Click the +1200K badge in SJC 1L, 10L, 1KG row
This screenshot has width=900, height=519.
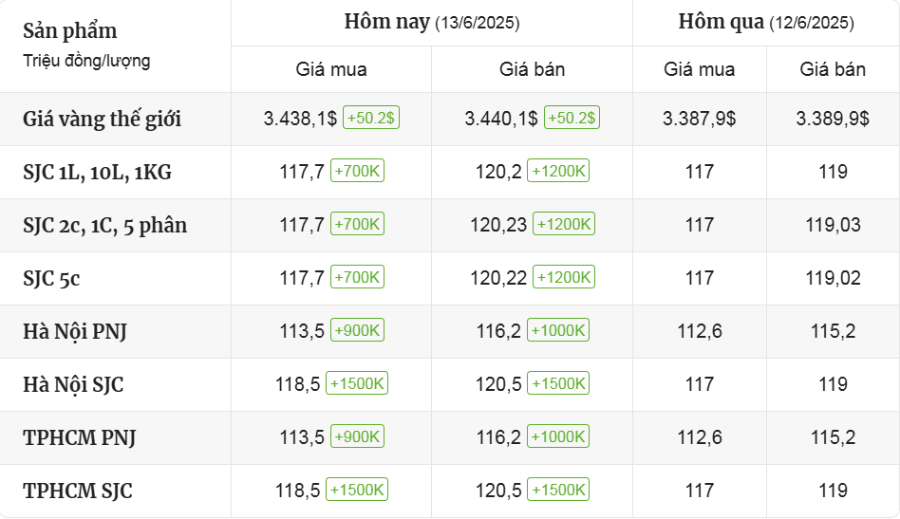558,171
